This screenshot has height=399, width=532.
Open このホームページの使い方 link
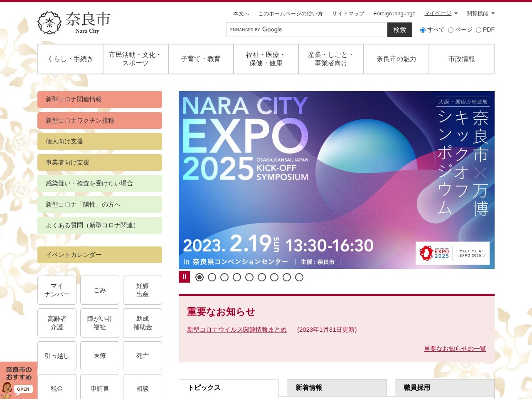pos(291,14)
